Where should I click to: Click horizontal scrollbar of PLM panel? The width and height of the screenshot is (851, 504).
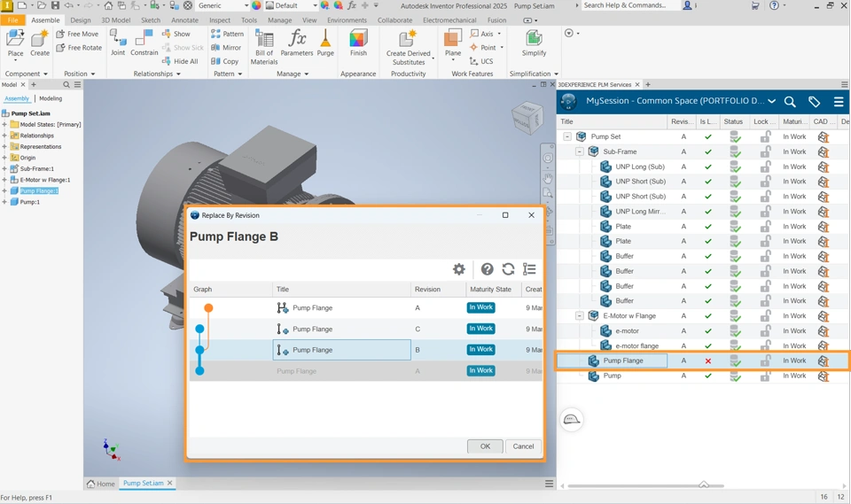pyautogui.click(x=646, y=485)
